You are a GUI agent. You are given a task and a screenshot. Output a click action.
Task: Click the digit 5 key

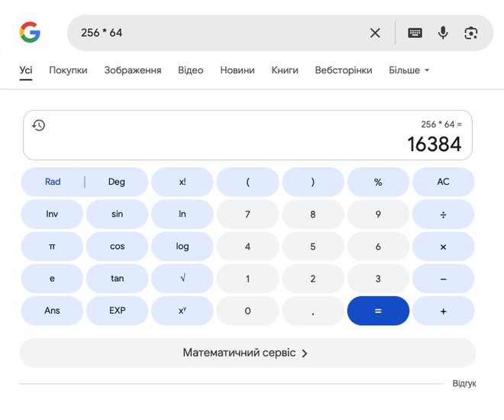click(x=313, y=247)
